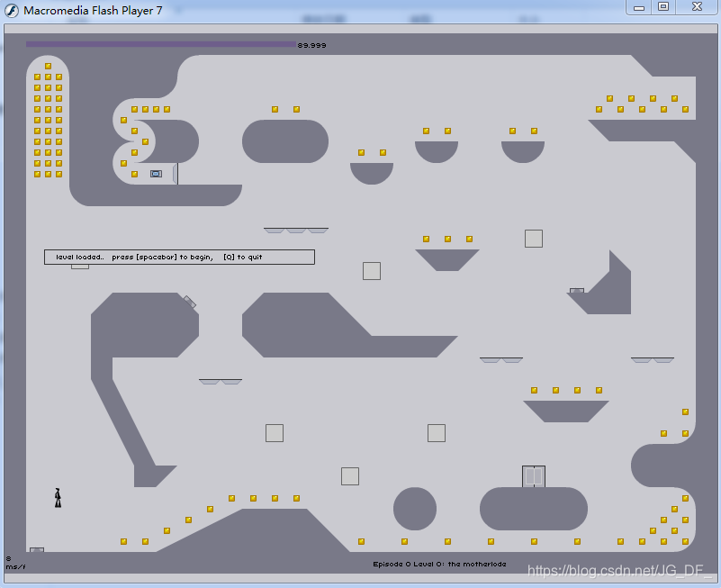Click the topmost single gold piece in left column
This screenshot has height=588, width=721.
48,66
